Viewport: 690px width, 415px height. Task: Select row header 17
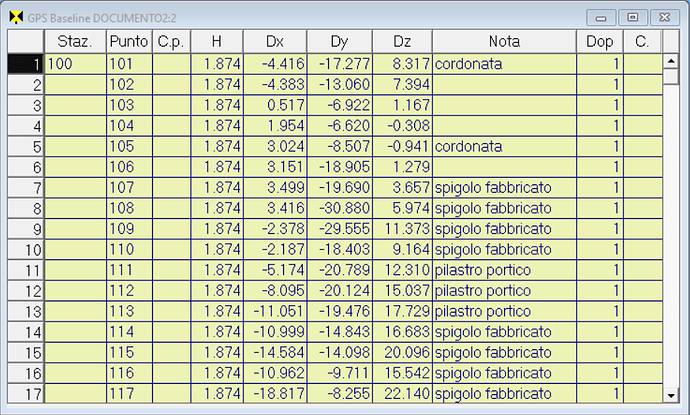[x=26, y=393]
